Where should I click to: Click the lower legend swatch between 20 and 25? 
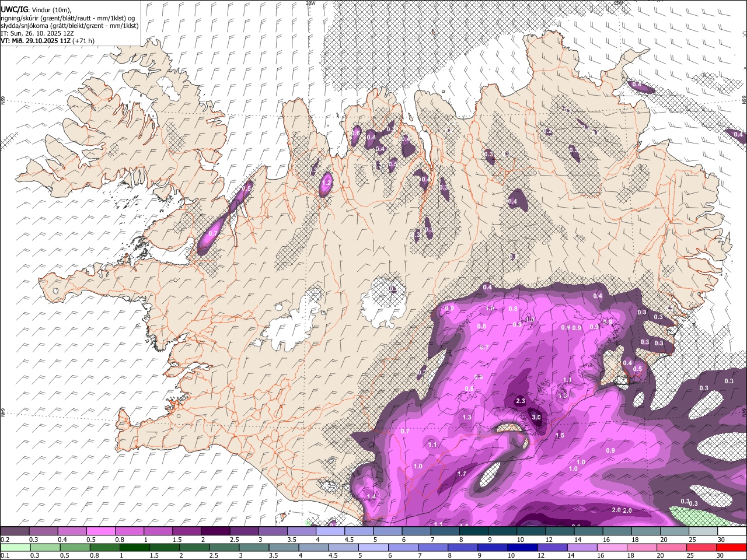click(671, 547)
